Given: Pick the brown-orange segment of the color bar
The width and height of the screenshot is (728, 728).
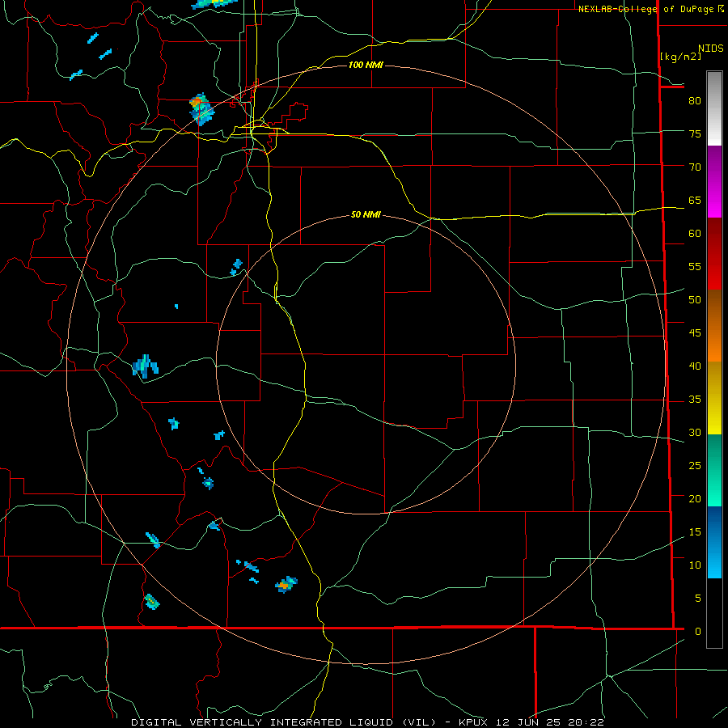Looking at the screenshot, I should click(714, 325).
